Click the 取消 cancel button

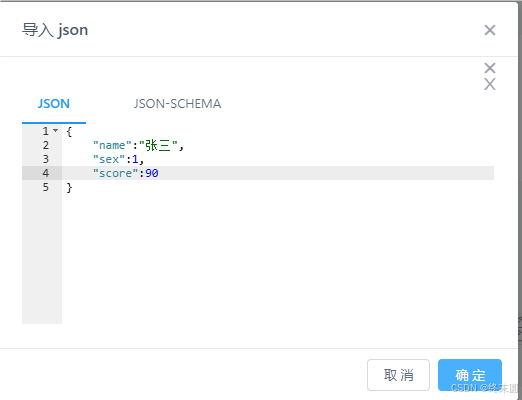coord(398,375)
